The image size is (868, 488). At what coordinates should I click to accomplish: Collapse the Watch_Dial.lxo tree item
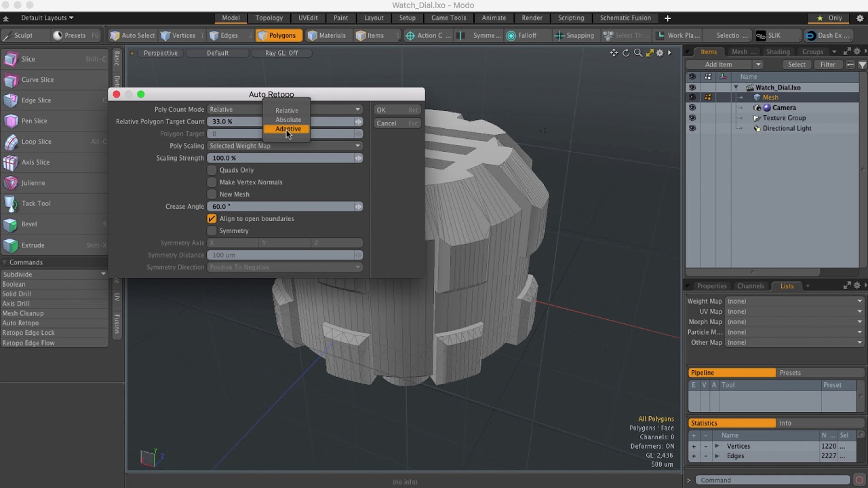[736, 87]
